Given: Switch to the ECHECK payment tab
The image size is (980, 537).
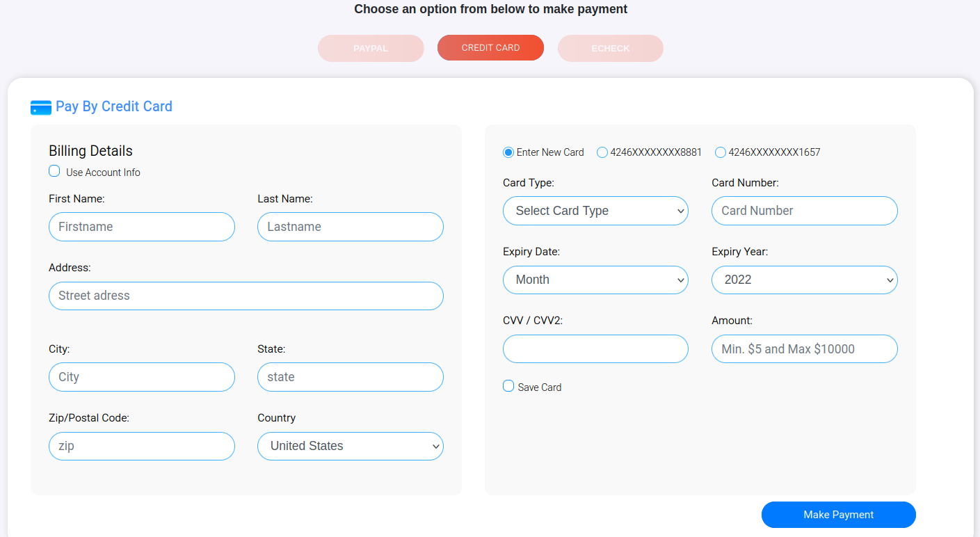Looking at the screenshot, I should (611, 49).
